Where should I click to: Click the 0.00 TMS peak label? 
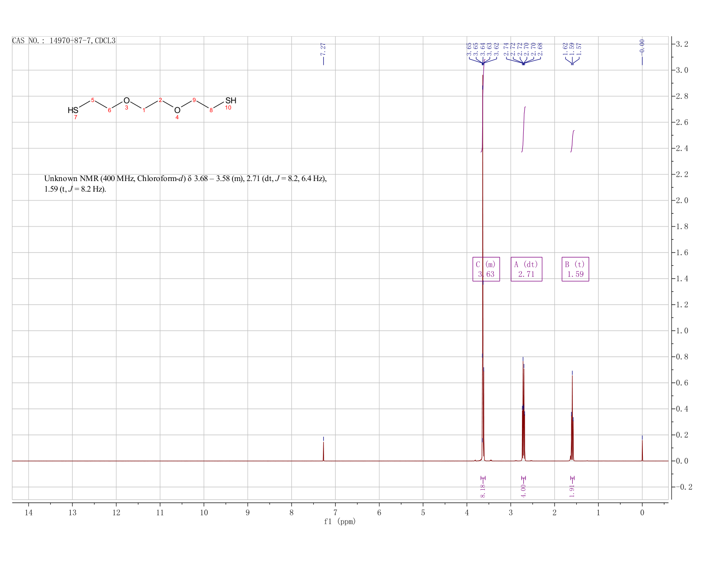pyautogui.click(x=642, y=45)
